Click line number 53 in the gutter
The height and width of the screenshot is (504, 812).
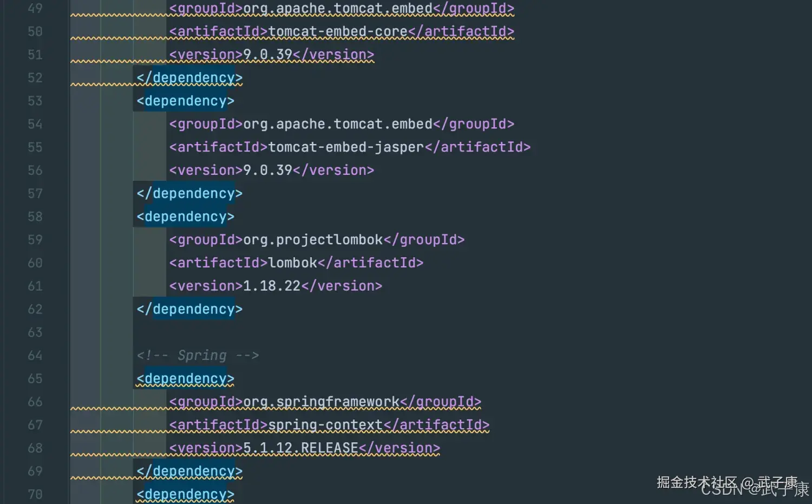pyautogui.click(x=35, y=101)
